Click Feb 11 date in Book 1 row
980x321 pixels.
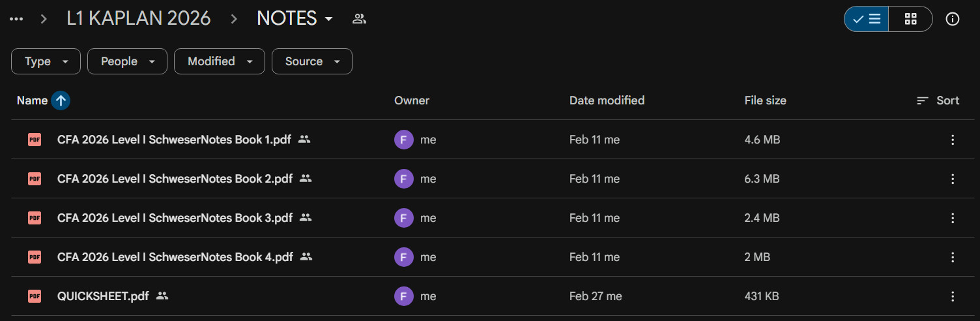click(594, 140)
